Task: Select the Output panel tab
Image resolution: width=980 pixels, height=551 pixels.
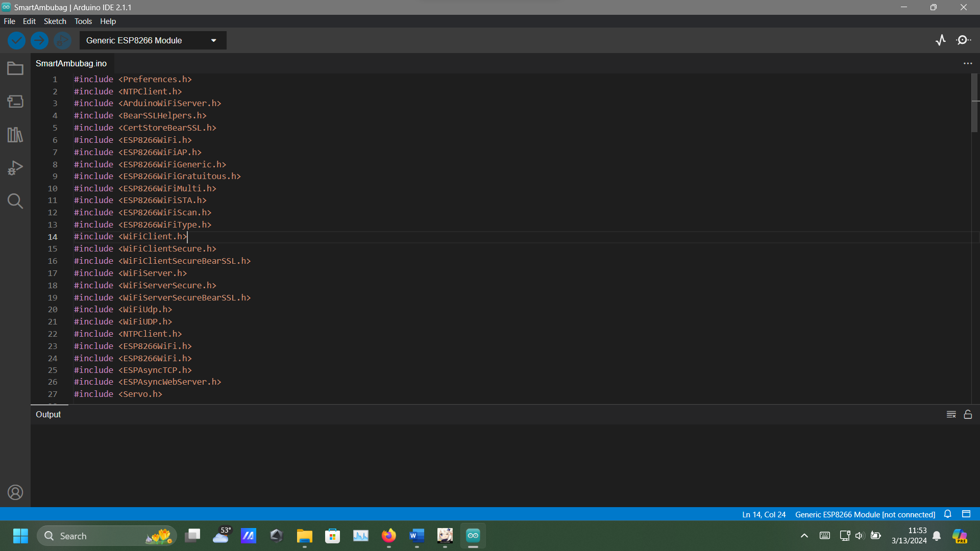Action: pos(48,414)
